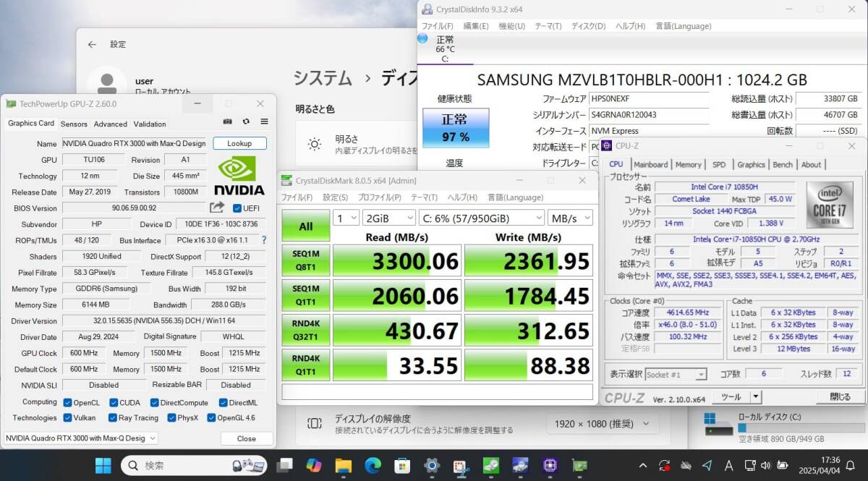
Task: Open the GPU selection dropdown in GPU-Z
Action: click(81, 438)
